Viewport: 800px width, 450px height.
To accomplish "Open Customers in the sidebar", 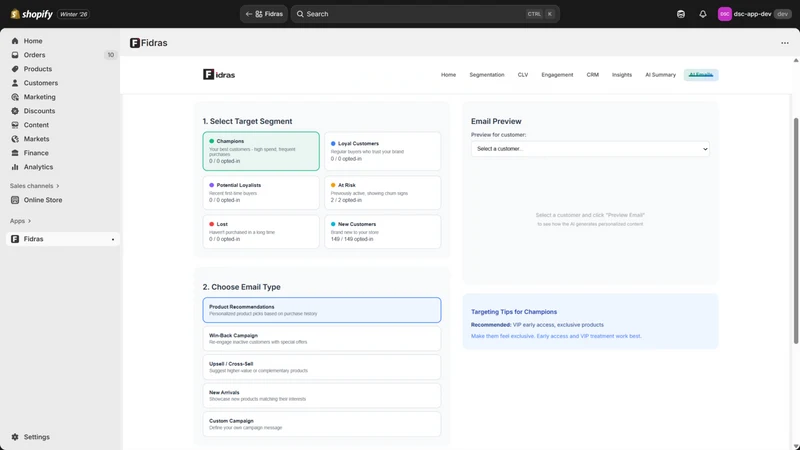I will pyautogui.click(x=40, y=83).
